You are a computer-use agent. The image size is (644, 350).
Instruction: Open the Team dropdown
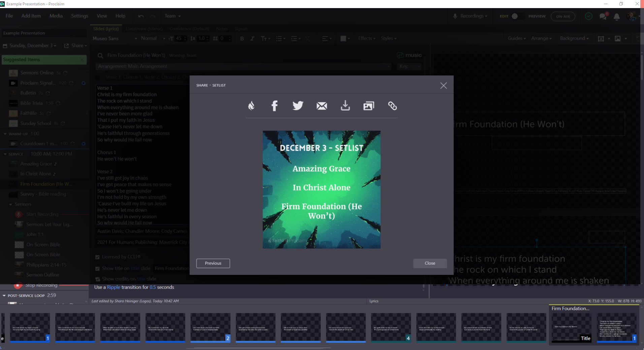tap(172, 16)
